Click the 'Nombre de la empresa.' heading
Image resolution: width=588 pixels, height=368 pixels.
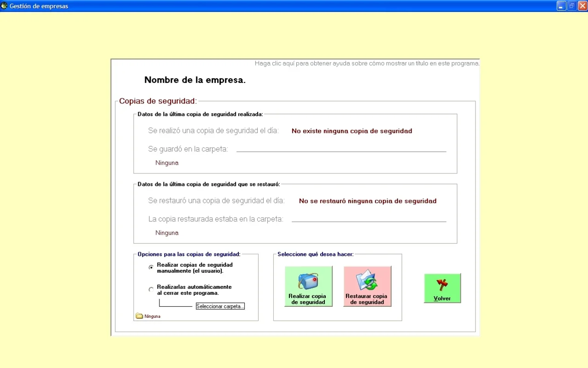tap(195, 80)
